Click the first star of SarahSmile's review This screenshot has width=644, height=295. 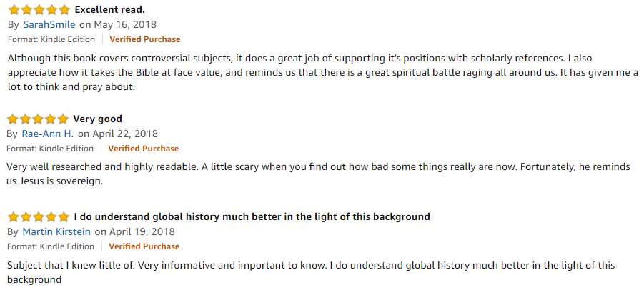pyautogui.click(x=14, y=9)
